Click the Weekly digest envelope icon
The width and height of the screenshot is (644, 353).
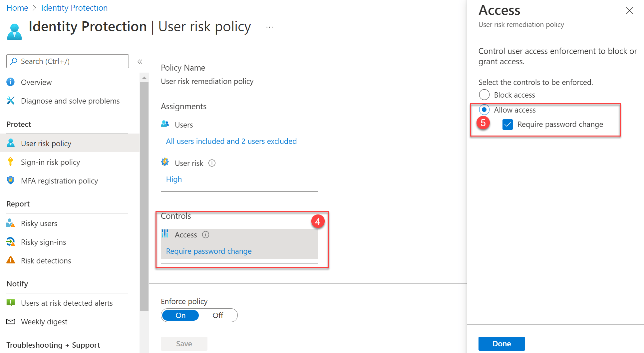pyautogui.click(x=10, y=321)
